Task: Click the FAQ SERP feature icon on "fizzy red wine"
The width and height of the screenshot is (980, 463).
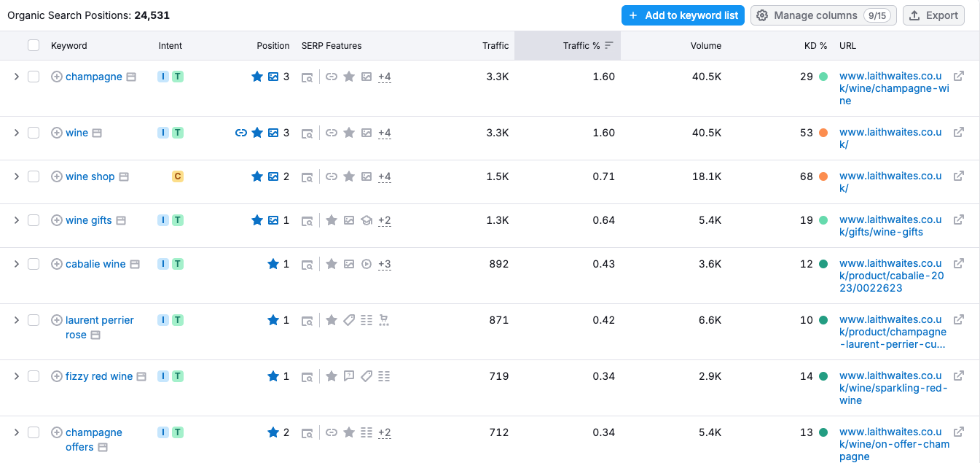Action: [x=349, y=376]
